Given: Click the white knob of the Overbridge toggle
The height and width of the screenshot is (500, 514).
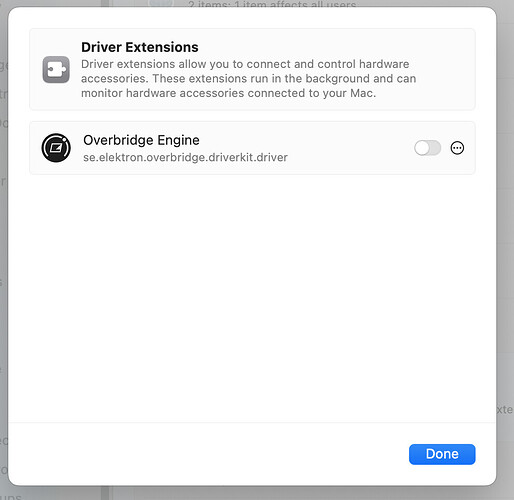Looking at the screenshot, I should (x=422, y=148).
